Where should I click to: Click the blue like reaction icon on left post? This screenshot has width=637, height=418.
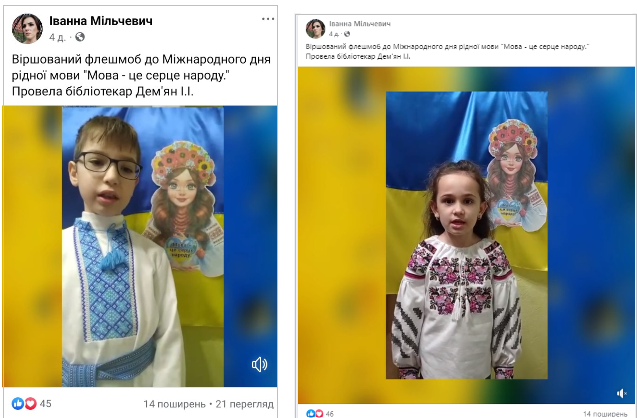click(18, 403)
